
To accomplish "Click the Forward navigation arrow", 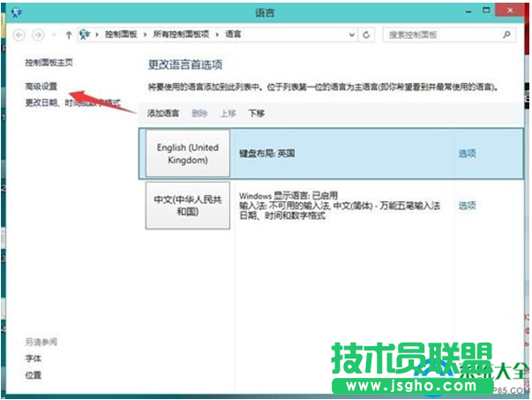I will pyautogui.click(x=37, y=34).
